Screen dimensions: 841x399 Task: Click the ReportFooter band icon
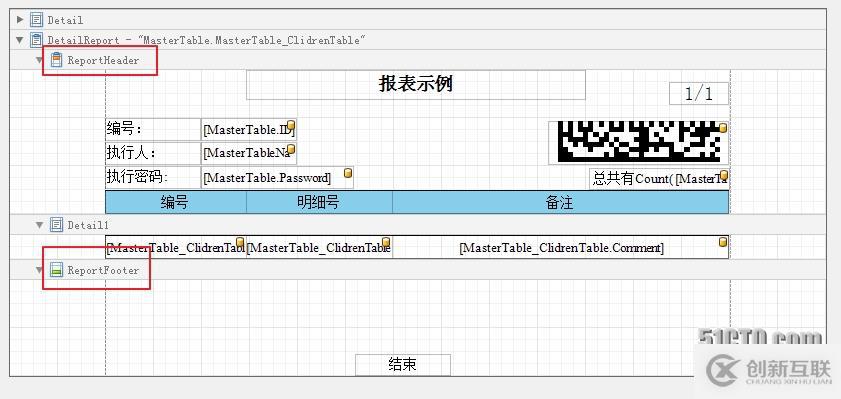click(56, 270)
